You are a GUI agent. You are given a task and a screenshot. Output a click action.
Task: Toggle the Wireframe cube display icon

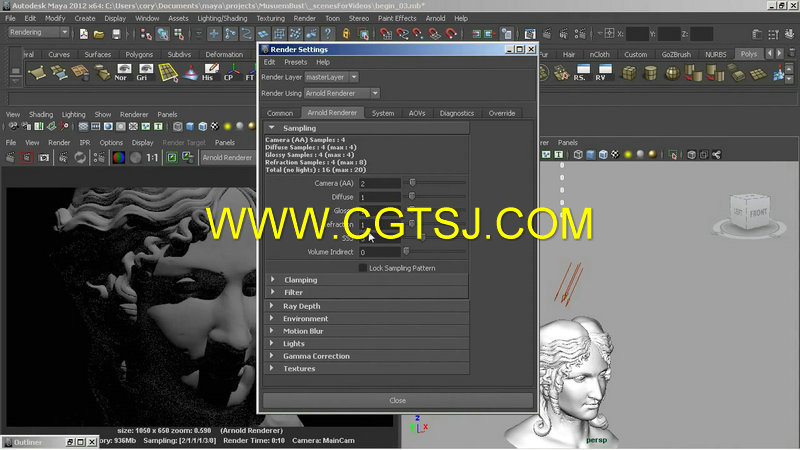click(x=177, y=126)
